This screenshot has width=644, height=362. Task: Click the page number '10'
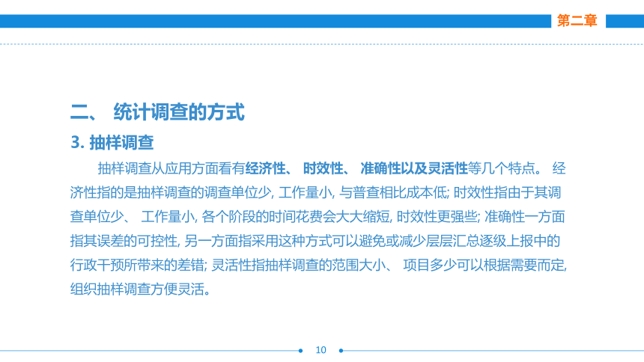coord(321,350)
